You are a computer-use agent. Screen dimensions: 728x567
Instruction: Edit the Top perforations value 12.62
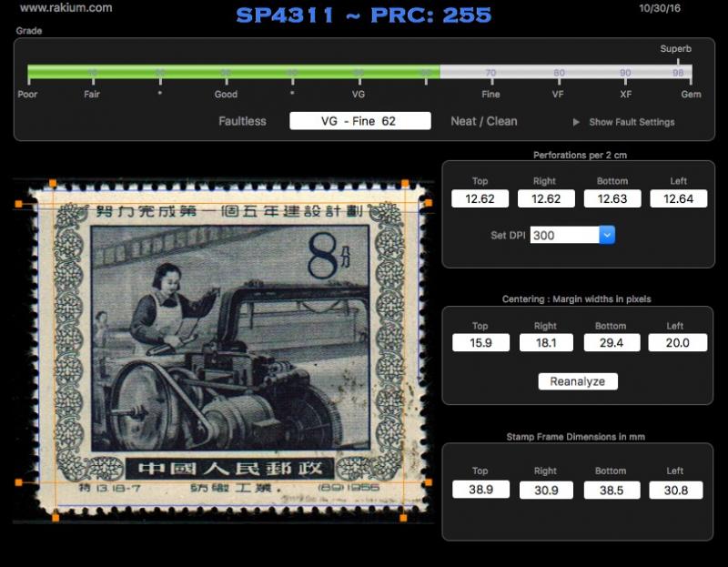(480, 197)
